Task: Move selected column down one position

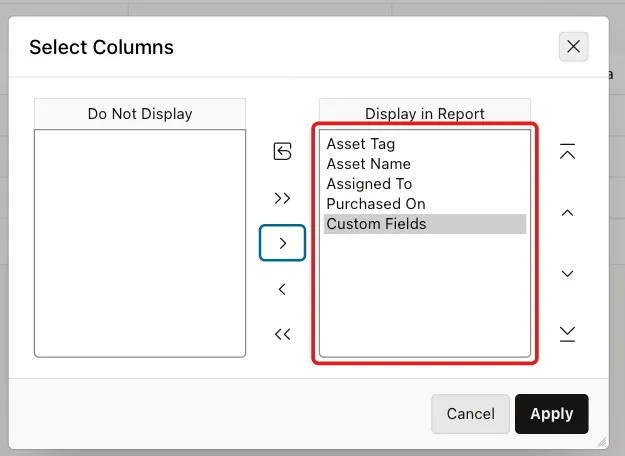Action: (x=567, y=273)
